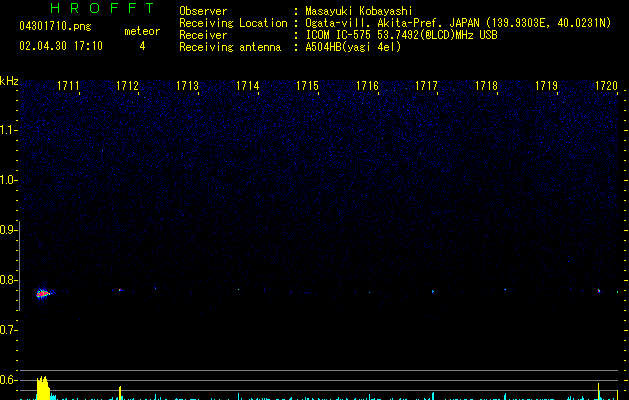Click time marker 1712
This screenshot has width=629, height=400.
(127, 86)
